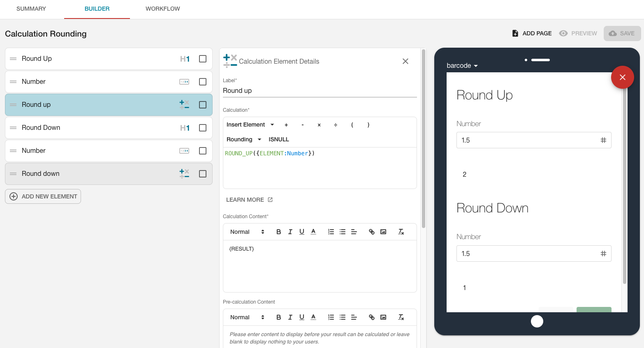The height and width of the screenshot is (348, 644).
Task: Insert ISNULL function
Action: (279, 139)
